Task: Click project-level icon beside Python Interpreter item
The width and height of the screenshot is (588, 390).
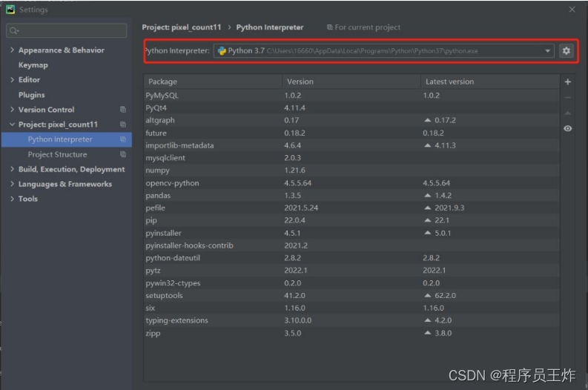Action: (x=122, y=139)
